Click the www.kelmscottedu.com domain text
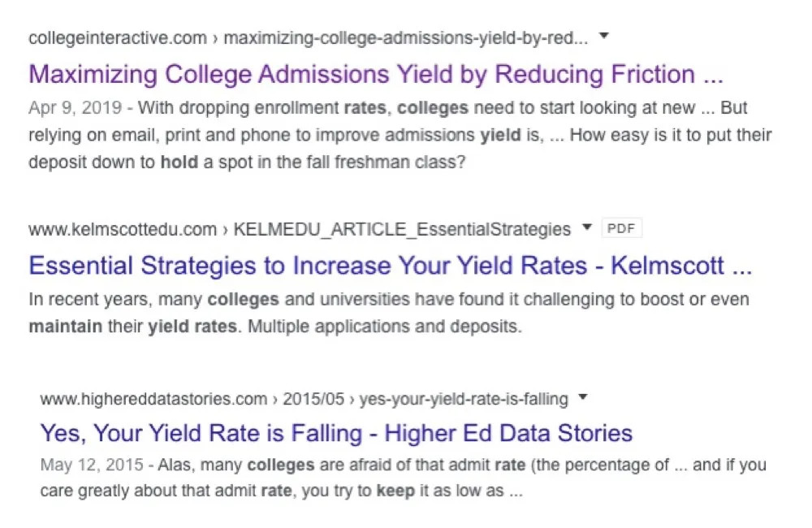The width and height of the screenshot is (812, 528). [x=122, y=229]
